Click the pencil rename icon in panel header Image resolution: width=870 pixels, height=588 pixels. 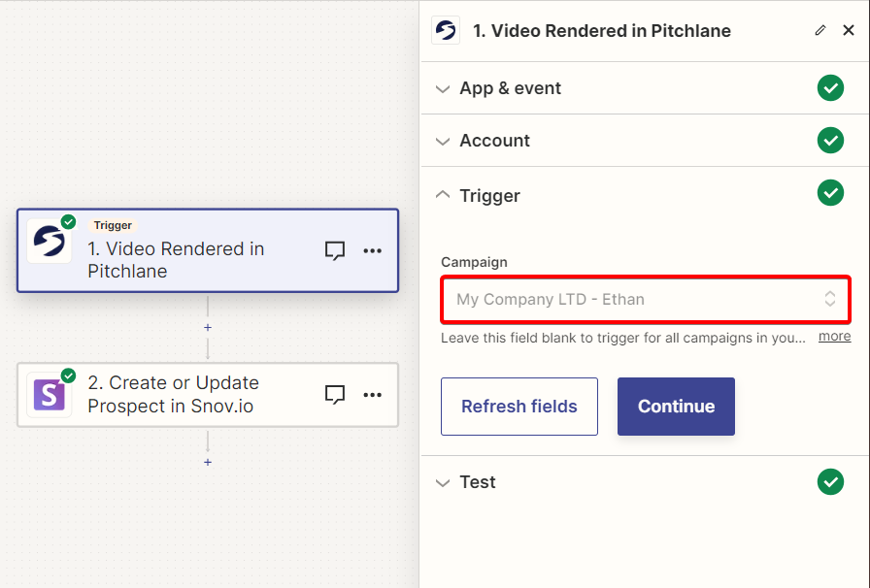coord(820,30)
